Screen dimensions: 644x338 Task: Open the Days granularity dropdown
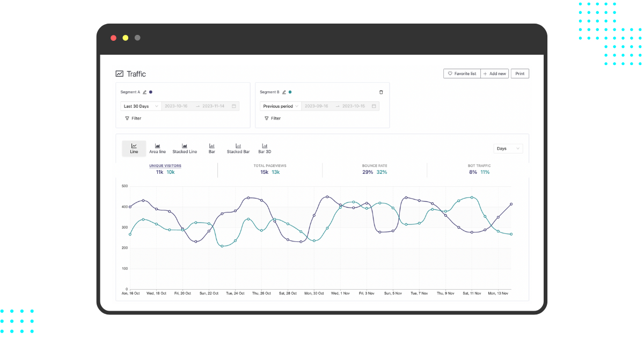508,149
